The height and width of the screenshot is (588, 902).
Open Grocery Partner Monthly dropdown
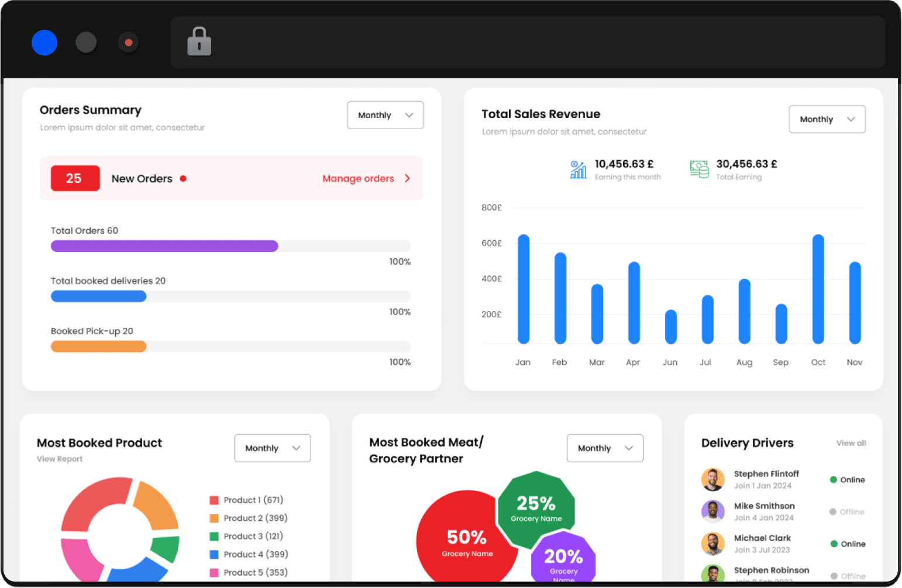click(x=604, y=448)
